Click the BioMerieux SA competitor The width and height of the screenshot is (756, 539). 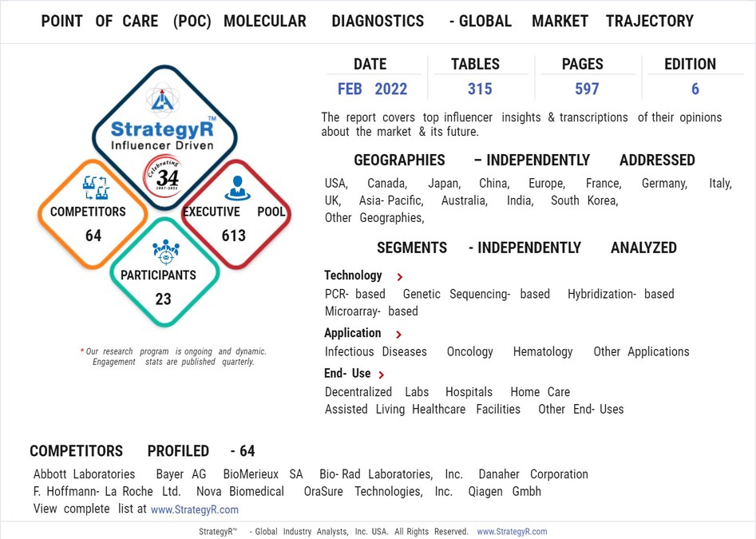[x=263, y=474]
